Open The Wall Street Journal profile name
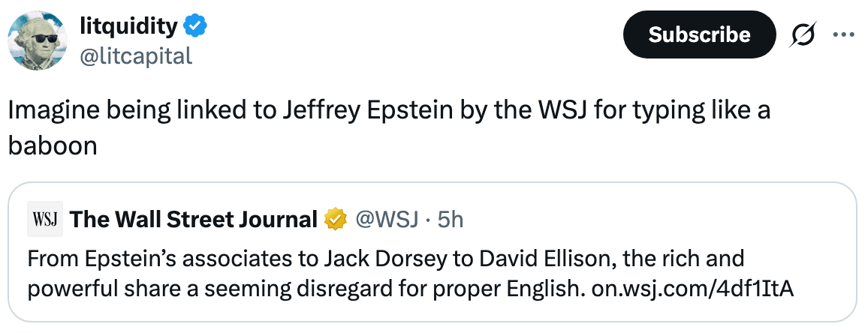868x333 pixels. [x=193, y=219]
